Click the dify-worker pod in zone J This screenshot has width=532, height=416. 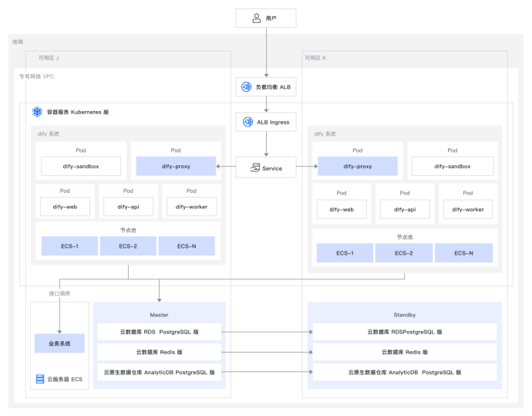click(192, 206)
